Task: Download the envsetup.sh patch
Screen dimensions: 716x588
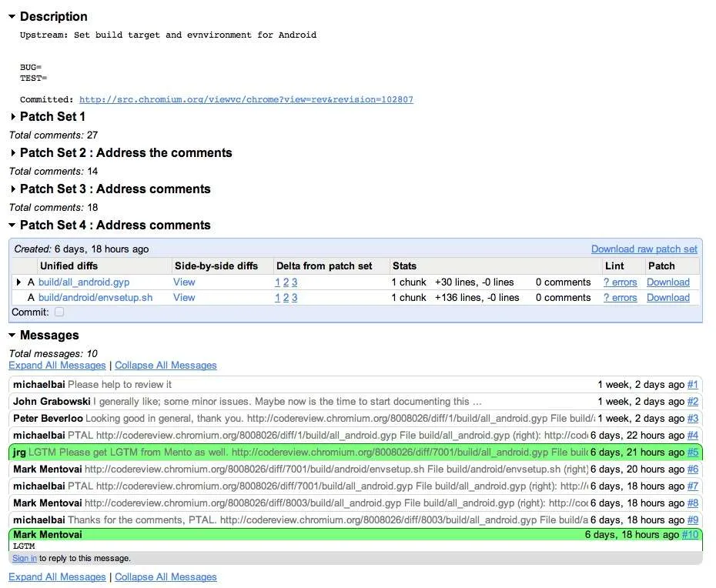Action: 668,298
